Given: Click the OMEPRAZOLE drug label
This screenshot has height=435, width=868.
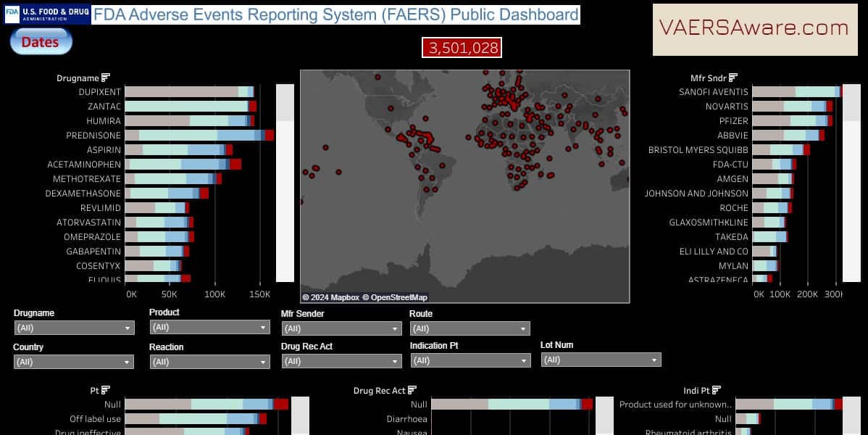Looking at the screenshot, I should 93,237.
